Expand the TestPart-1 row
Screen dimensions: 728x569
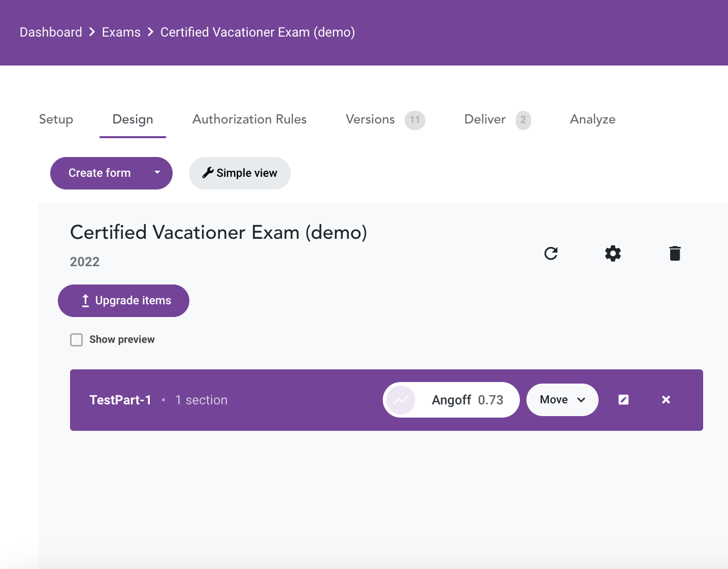(x=120, y=400)
